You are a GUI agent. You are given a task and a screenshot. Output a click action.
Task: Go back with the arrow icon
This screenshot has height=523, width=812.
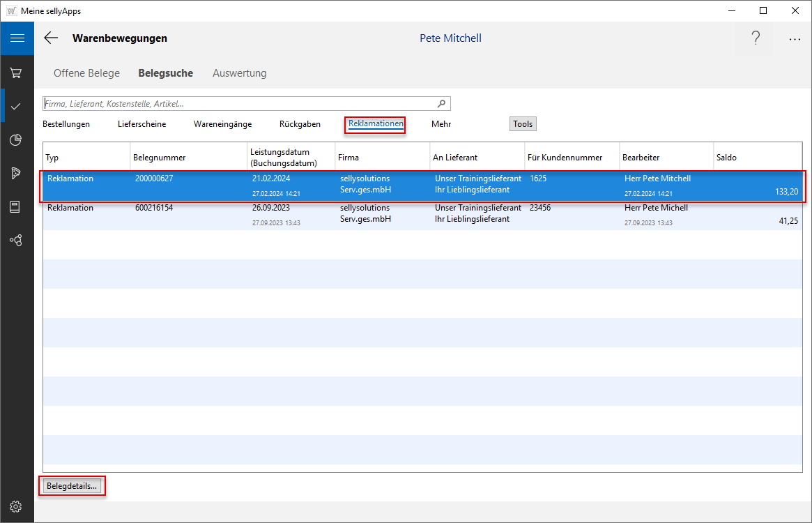pos(51,38)
